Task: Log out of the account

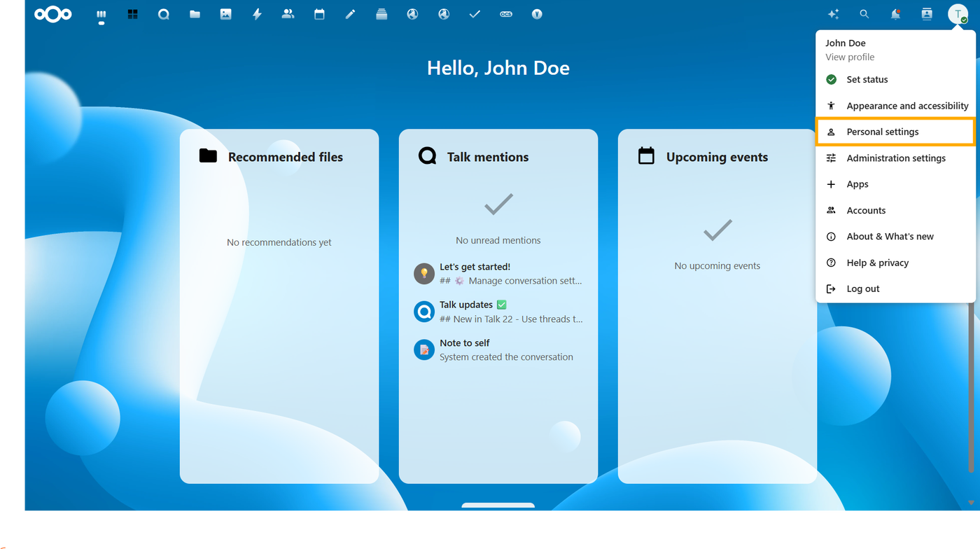Action: (x=895, y=289)
